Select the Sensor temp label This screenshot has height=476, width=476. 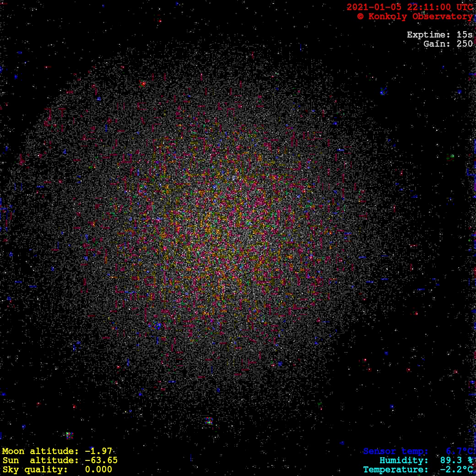click(x=396, y=452)
